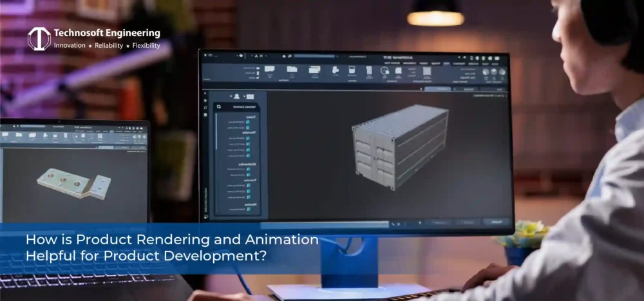Click the horizontal scrollbar thumb at monitor bottom
The height and width of the screenshot is (301, 644).
point(325,224)
